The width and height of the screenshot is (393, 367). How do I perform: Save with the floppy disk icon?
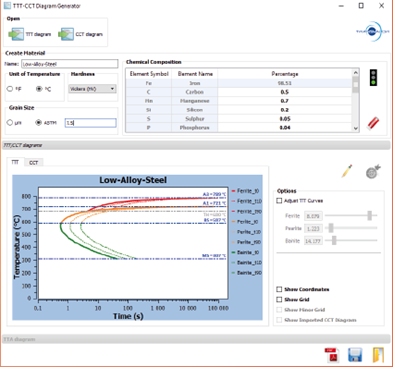[x=355, y=355]
